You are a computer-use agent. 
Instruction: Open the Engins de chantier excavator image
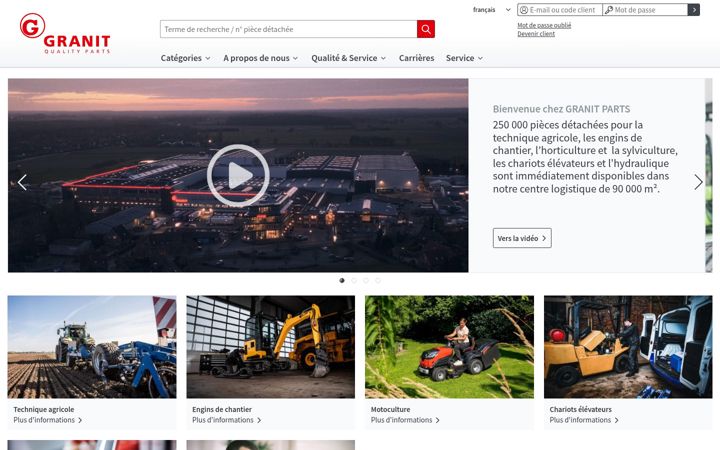tap(270, 347)
